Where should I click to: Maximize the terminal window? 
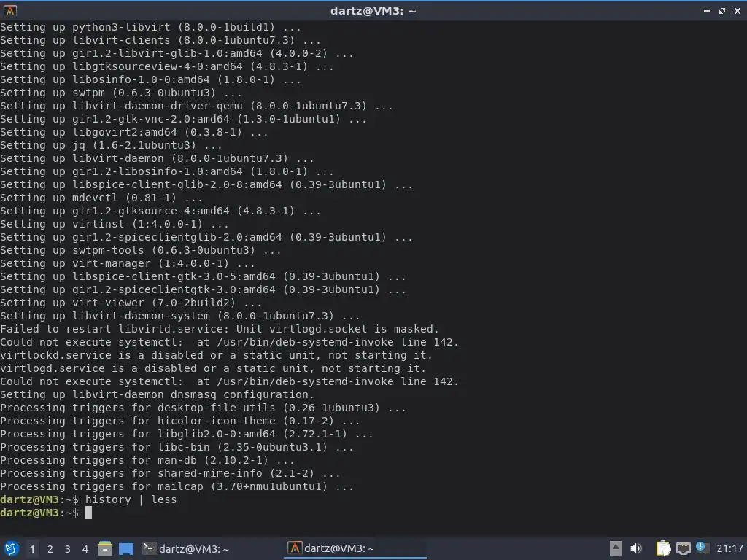pos(722,10)
